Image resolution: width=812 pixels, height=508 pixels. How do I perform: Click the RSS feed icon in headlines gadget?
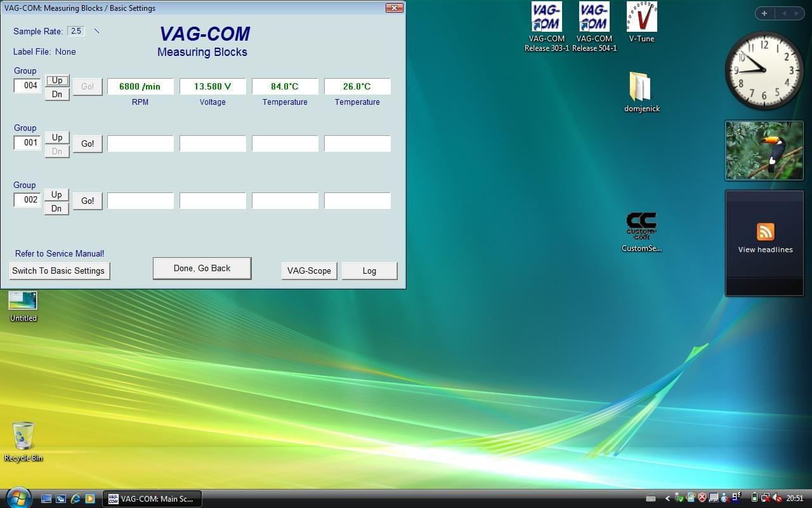pos(765,231)
